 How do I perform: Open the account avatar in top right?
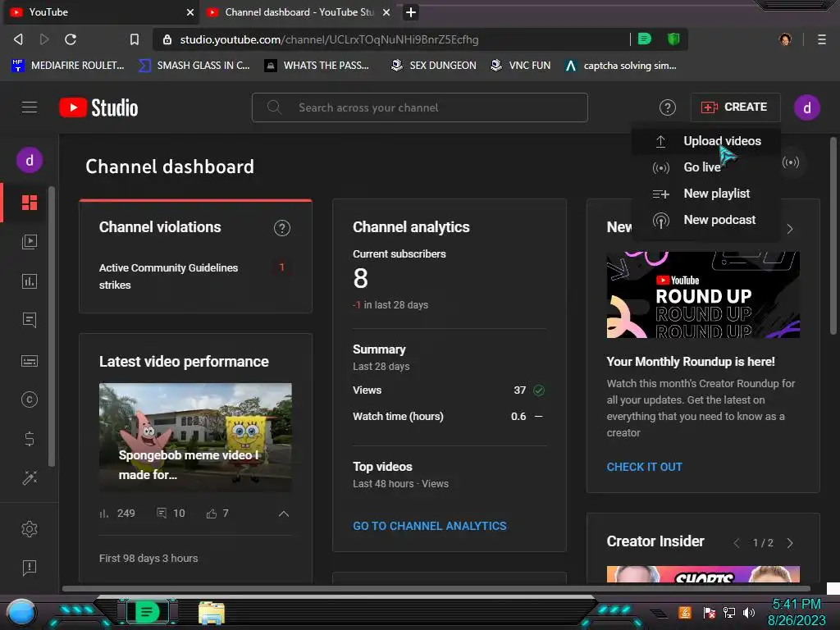(x=806, y=107)
